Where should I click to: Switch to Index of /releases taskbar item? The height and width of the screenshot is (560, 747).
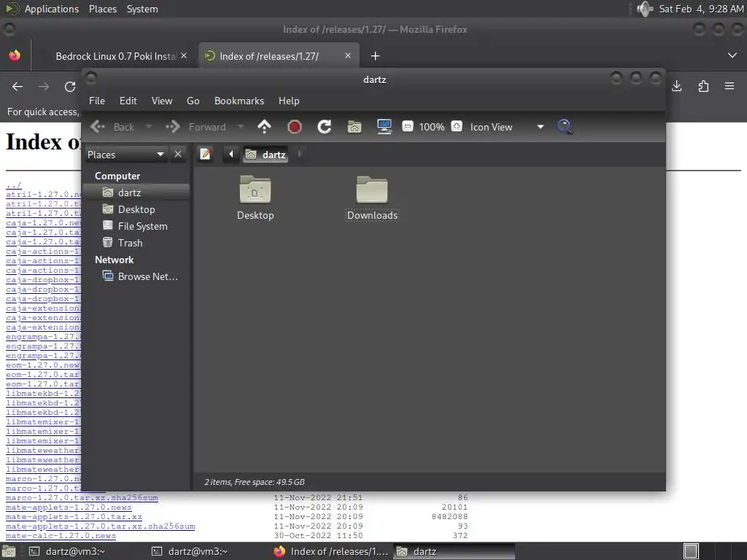[332, 551]
